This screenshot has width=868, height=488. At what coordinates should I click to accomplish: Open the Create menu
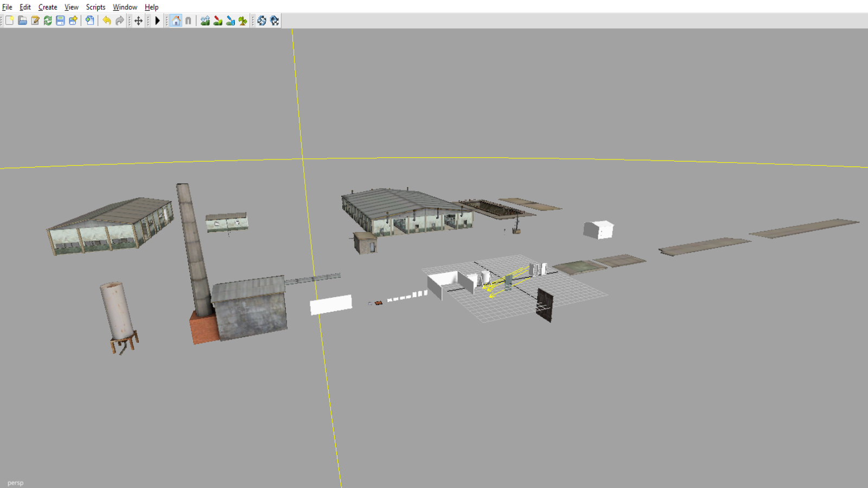(48, 7)
